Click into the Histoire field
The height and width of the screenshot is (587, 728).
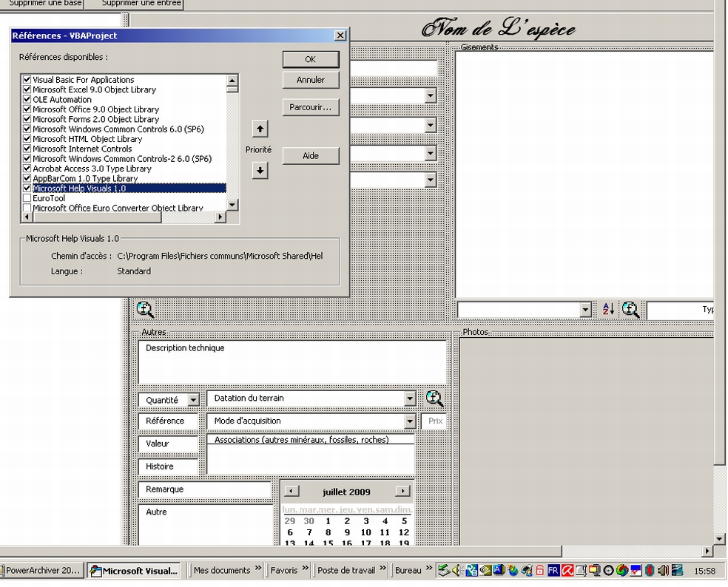(168, 466)
